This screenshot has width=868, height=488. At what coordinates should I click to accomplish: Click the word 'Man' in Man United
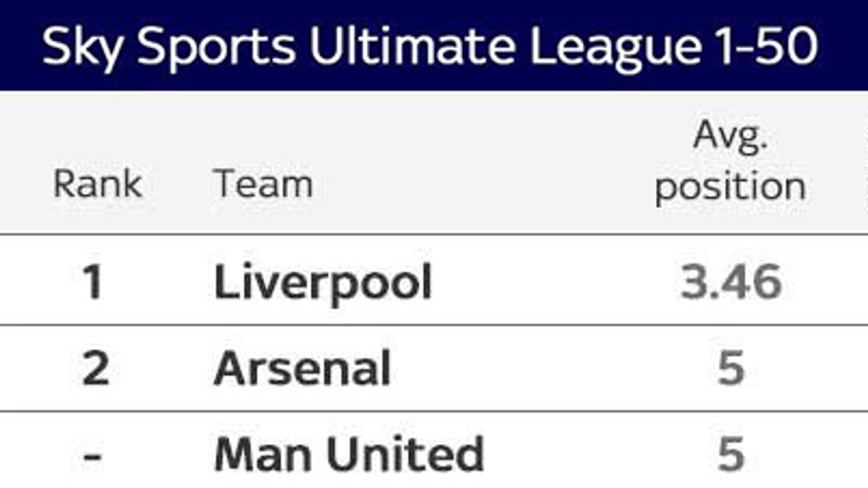(264, 454)
